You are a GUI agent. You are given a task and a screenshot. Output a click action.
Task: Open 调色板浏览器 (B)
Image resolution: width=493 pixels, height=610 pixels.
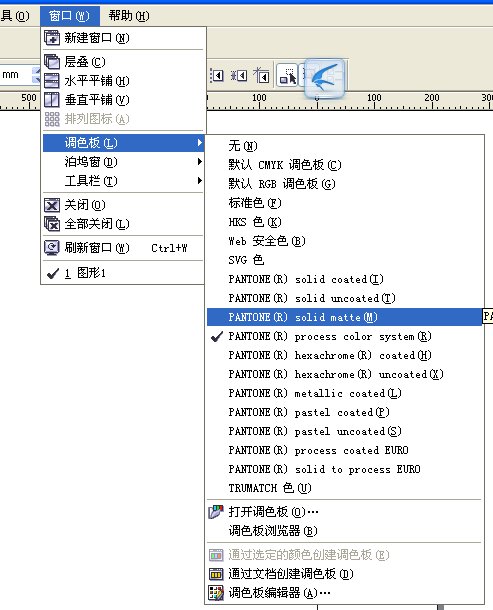pyautogui.click(x=344, y=531)
